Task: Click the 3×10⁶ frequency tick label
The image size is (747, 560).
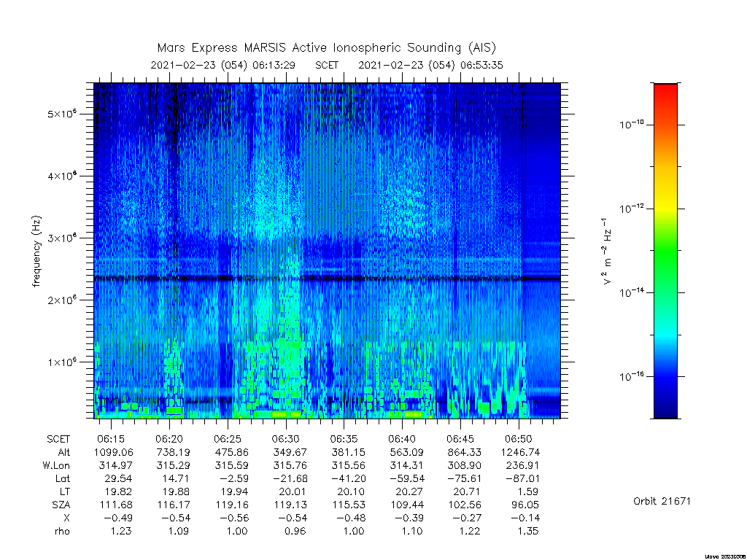Action: (62, 238)
